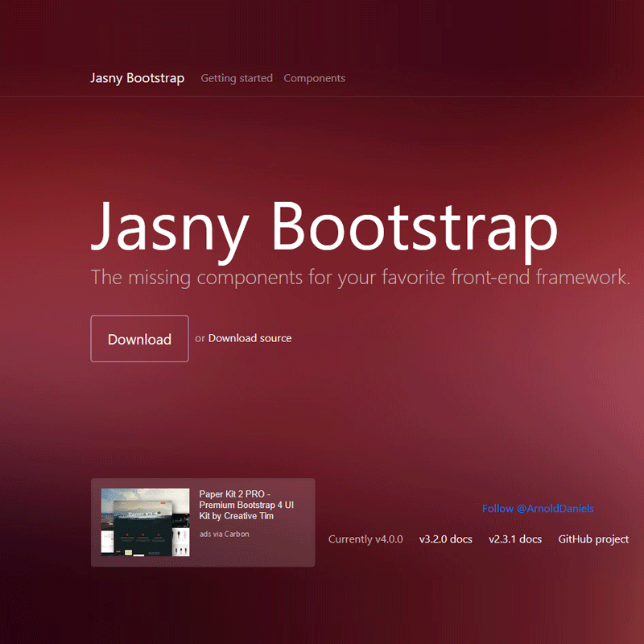Navigate to the Getting started section
This screenshot has height=644, width=644.
tap(237, 78)
